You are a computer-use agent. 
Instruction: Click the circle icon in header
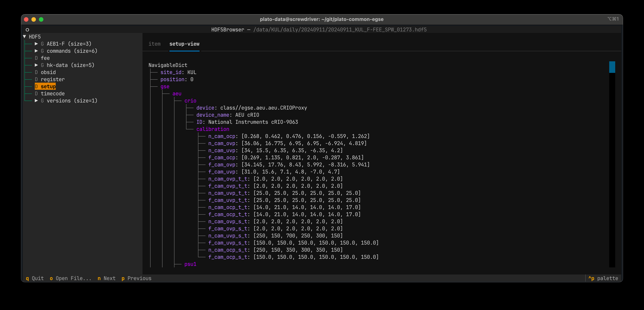[27, 30]
